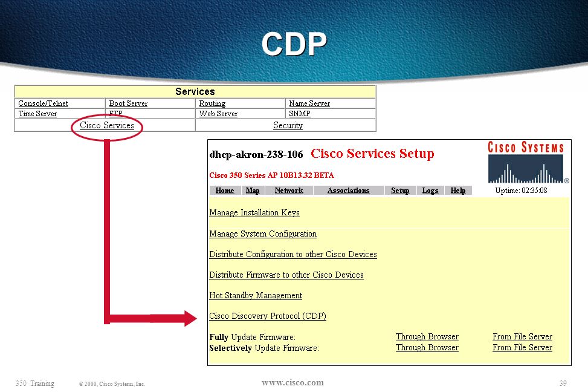Open Hot Standby Management

[x=256, y=295]
